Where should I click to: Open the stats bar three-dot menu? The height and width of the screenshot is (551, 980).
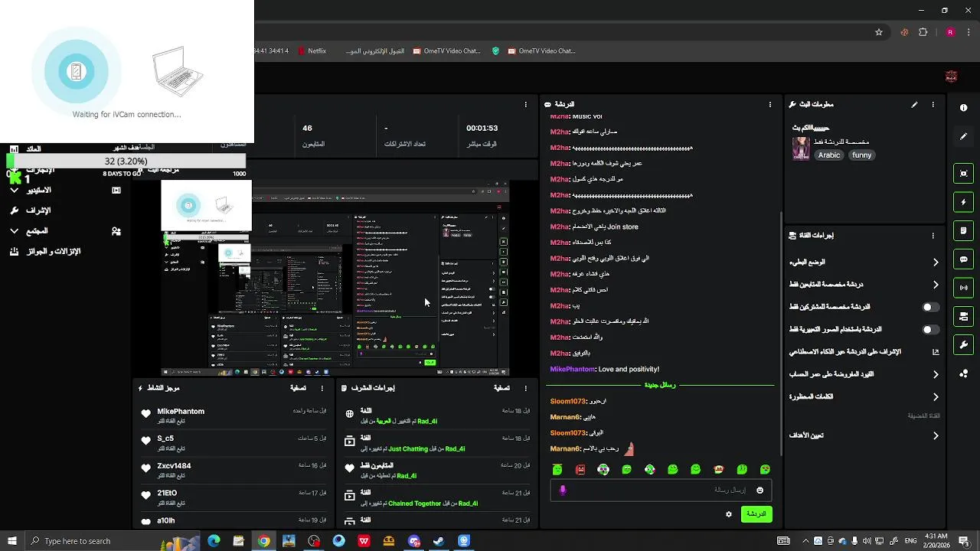click(x=525, y=105)
